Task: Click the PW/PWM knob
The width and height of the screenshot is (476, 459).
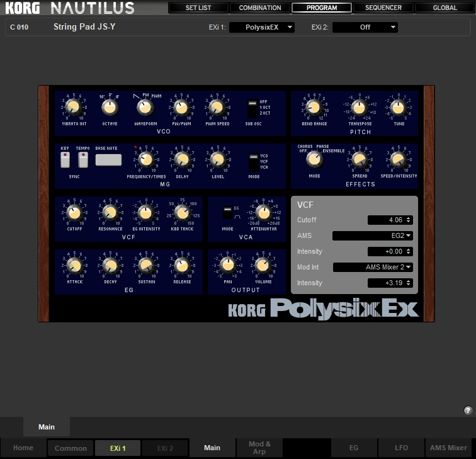Action: [181, 108]
